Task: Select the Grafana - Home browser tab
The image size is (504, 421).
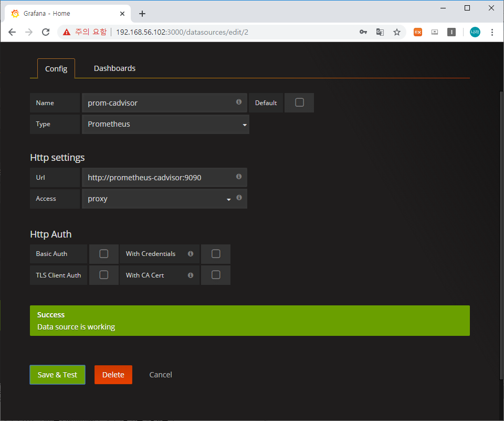Action: click(x=68, y=14)
